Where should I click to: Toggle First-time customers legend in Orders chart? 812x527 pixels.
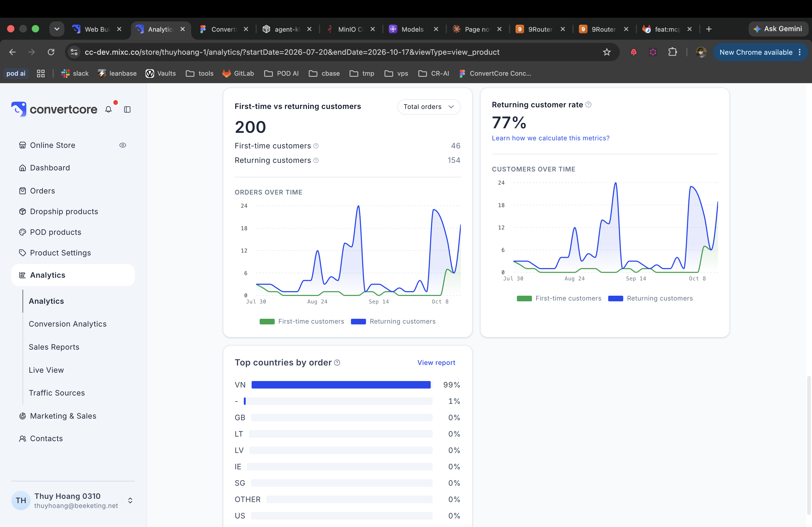tap(302, 321)
